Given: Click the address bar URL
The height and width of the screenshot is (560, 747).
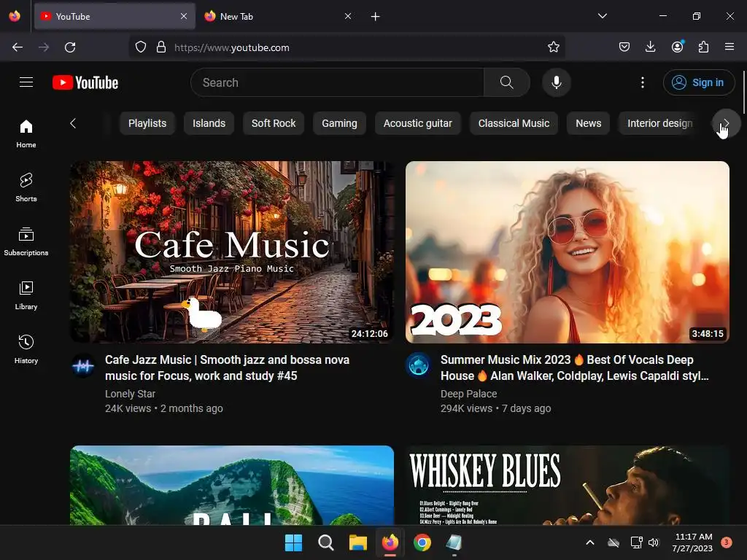Looking at the screenshot, I should click(231, 47).
